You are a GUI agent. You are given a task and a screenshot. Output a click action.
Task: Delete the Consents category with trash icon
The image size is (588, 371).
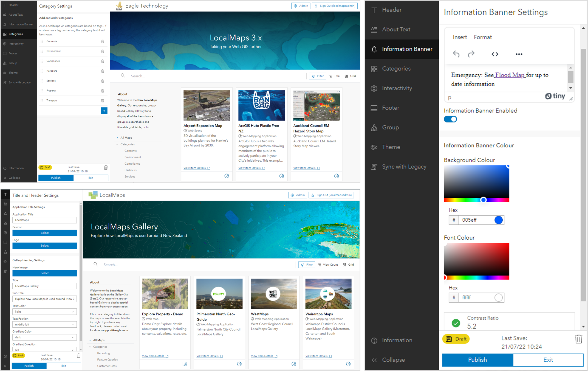click(x=103, y=41)
